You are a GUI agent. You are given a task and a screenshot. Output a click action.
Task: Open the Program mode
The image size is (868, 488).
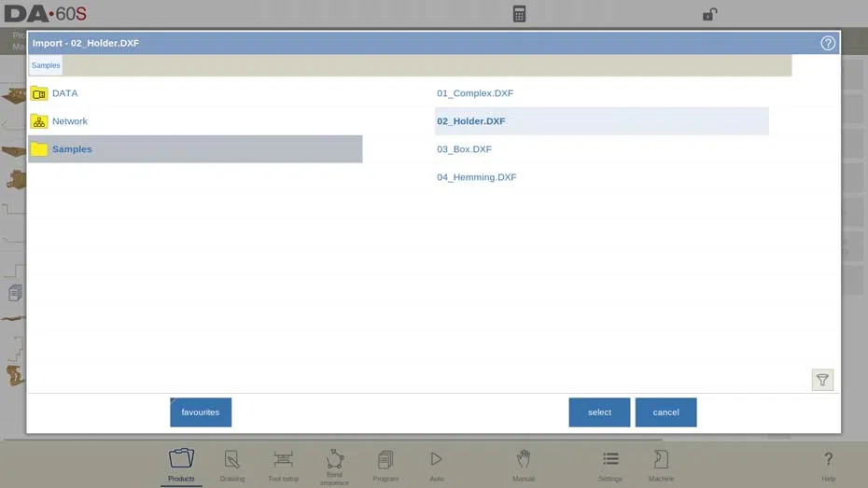click(385, 465)
